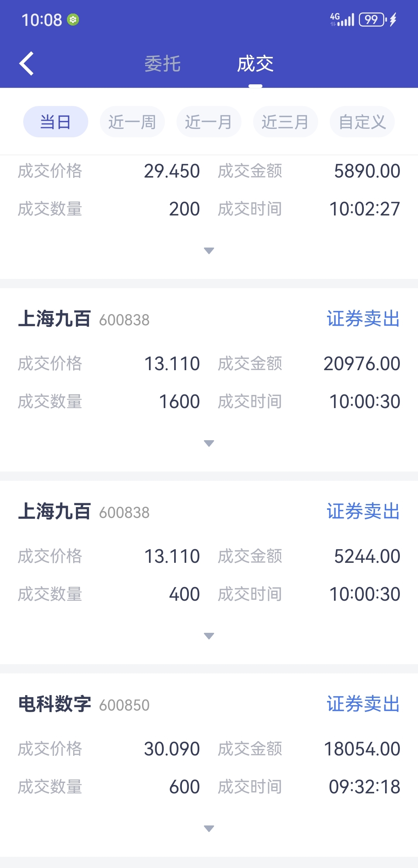Switch to the 委托 tab
The height and width of the screenshot is (868, 418).
tap(163, 64)
